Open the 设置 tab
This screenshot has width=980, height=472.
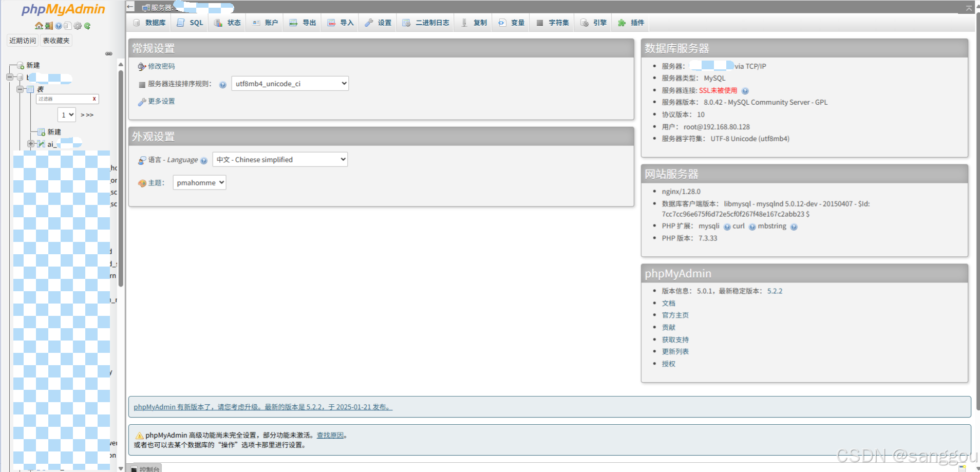pos(378,23)
